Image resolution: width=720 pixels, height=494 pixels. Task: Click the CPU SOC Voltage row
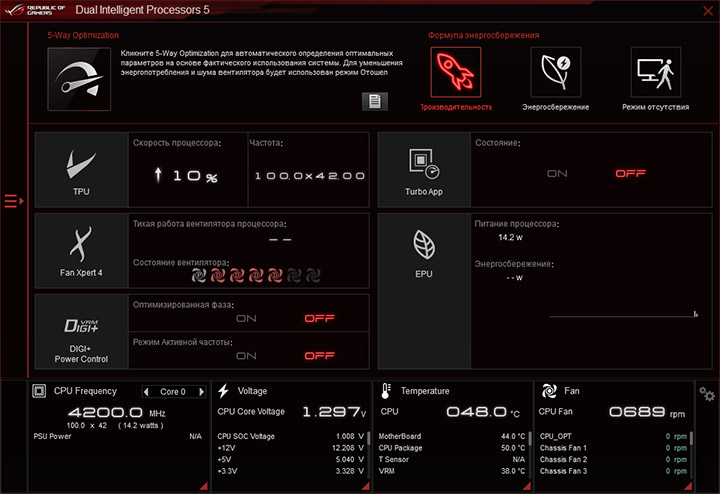click(x=291, y=436)
